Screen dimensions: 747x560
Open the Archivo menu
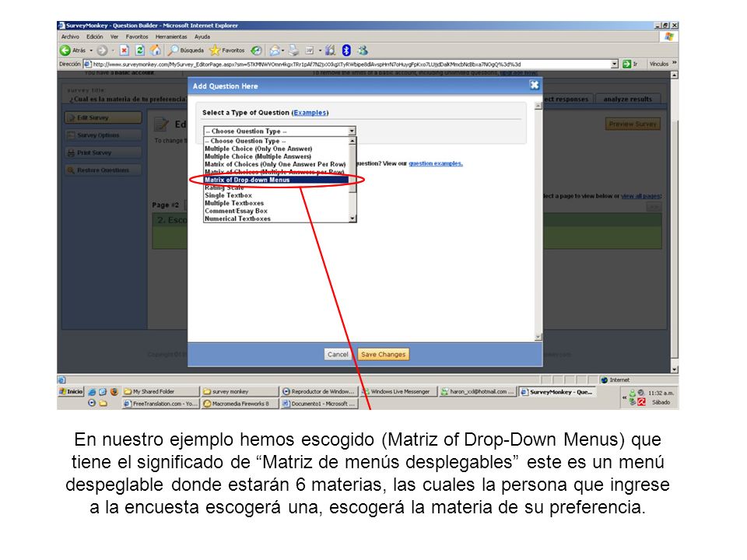tap(70, 37)
